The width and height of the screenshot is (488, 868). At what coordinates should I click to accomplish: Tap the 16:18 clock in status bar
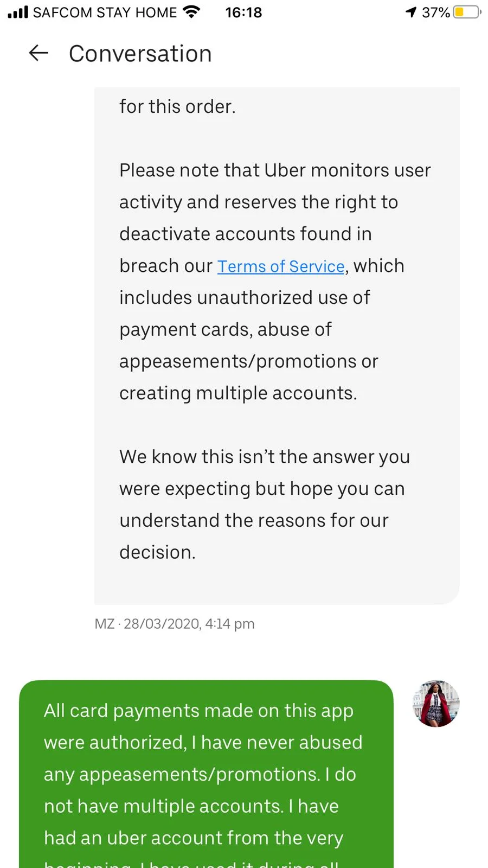click(243, 12)
